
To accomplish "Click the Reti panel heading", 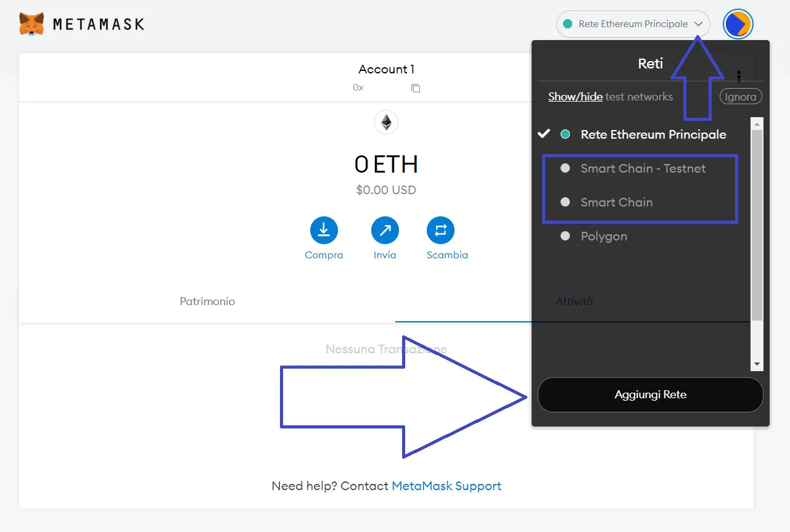I will (651, 63).
